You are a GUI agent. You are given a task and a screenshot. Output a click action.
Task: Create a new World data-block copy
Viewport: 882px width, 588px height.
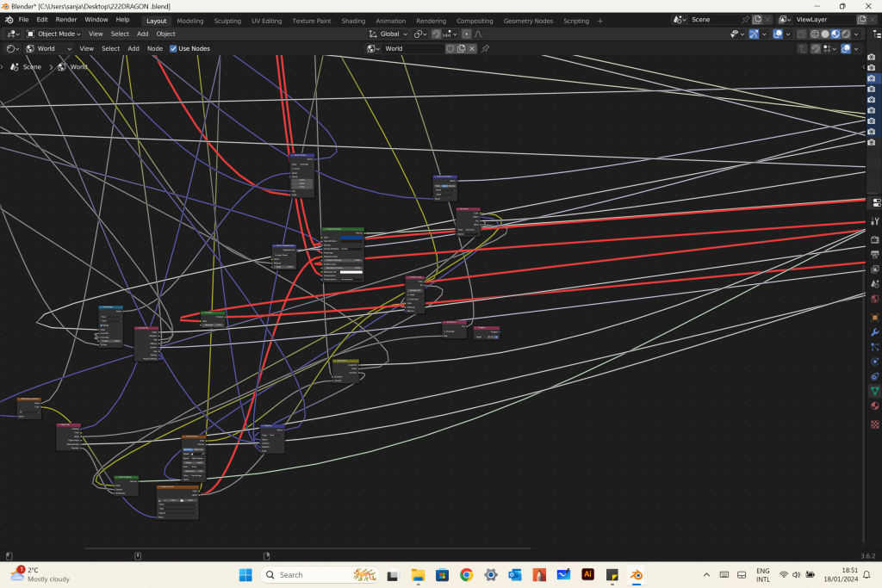(x=462, y=48)
